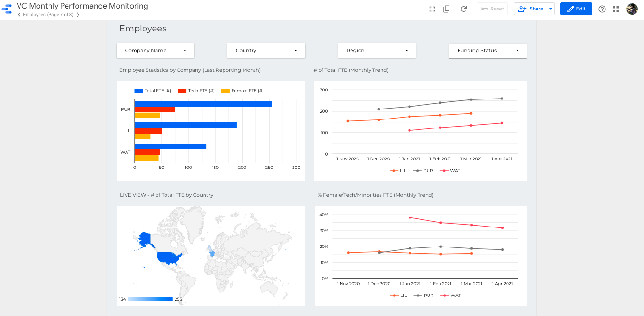Open the help question mark icon
This screenshot has height=316, width=644.
pos(602,9)
